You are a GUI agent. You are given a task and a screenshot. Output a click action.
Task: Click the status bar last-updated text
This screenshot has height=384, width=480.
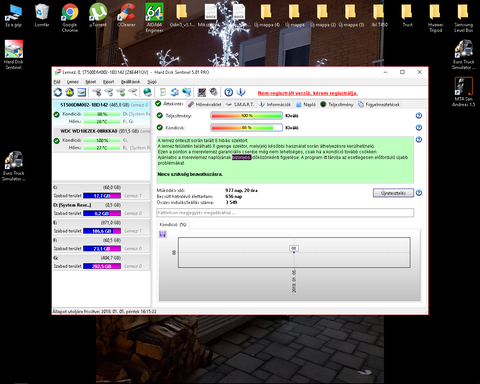(x=104, y=311)
